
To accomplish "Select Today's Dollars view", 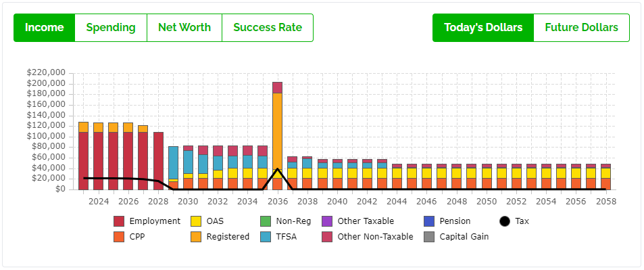I will [x=483, y=28].
